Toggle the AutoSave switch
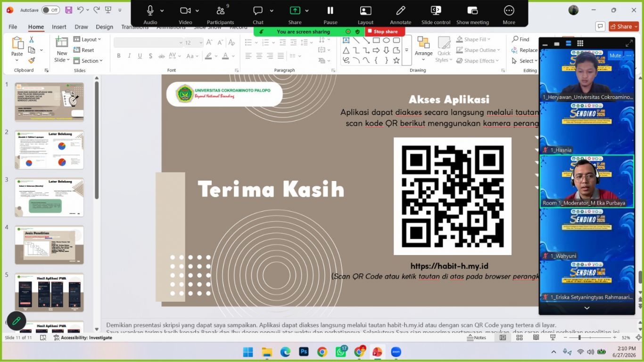 [50, 10]
